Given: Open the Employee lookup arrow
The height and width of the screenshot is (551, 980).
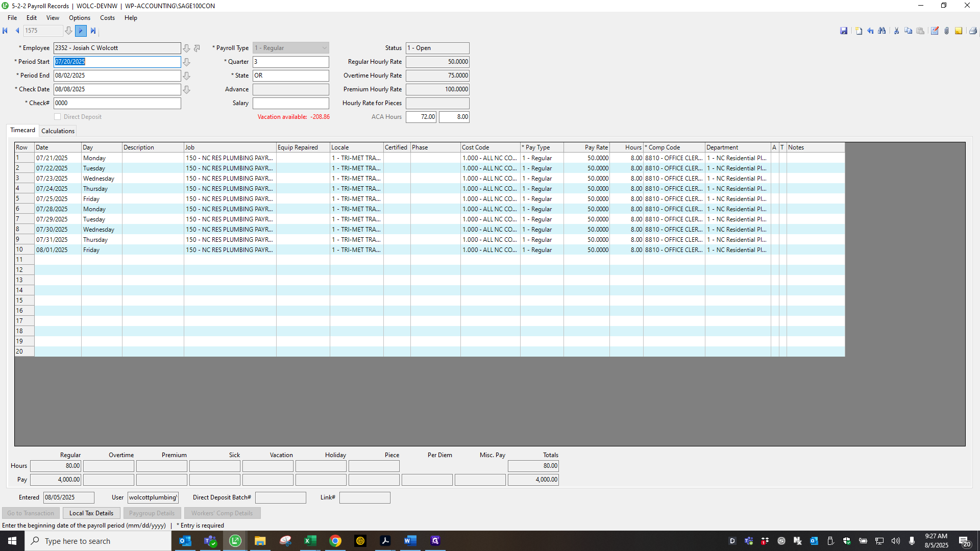Looking at the screenshot, I should [187, 48].
